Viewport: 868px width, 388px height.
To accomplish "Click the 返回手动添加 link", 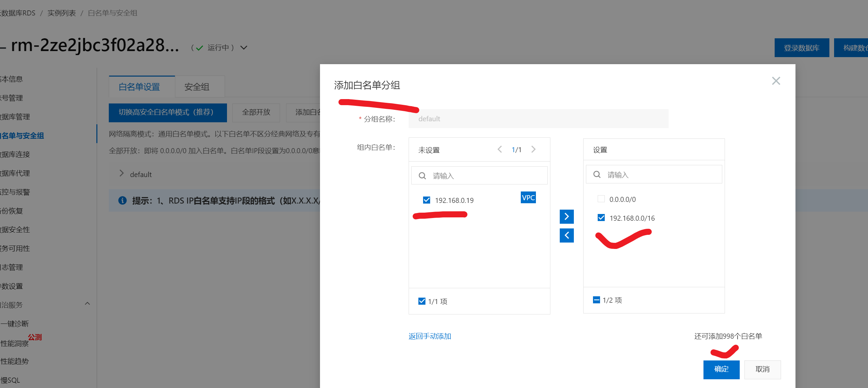I will (x=429, y=336).
